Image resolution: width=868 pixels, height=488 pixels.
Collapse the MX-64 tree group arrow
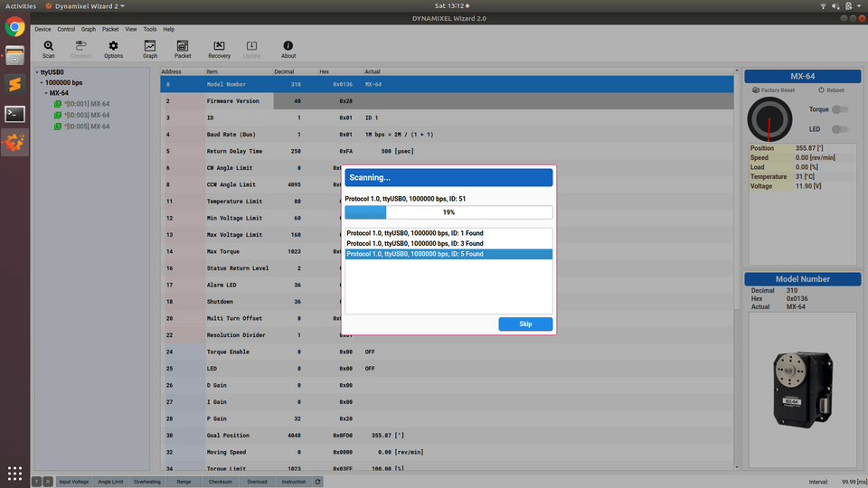pos(46,93)
